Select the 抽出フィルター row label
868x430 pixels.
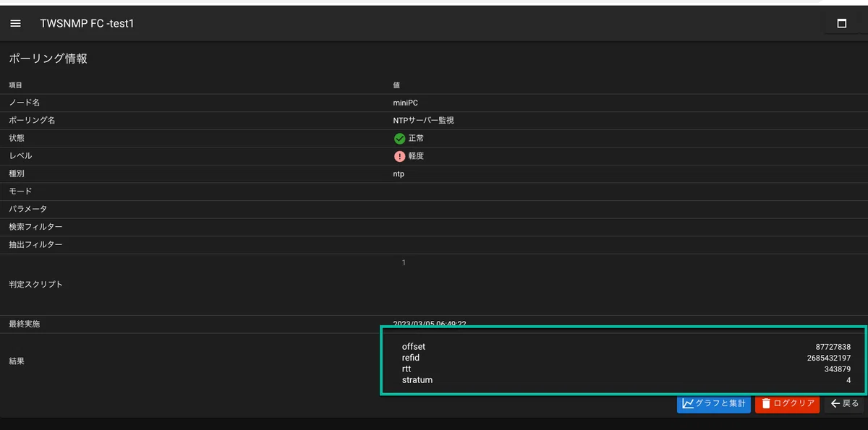35,245
